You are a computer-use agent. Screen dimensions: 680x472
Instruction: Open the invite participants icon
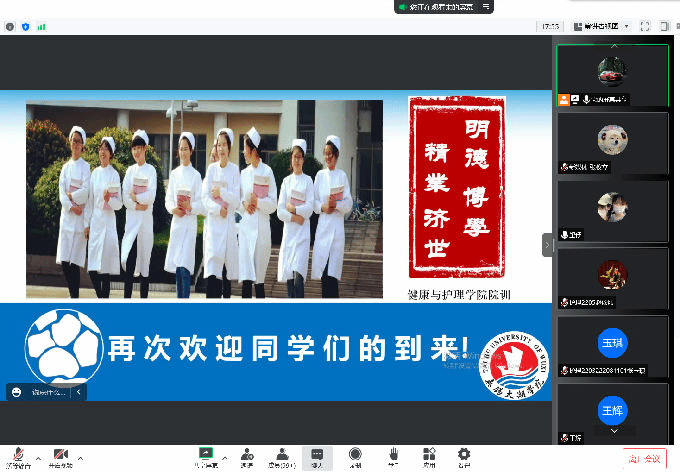pyautogui.click(x=247, y=455)
